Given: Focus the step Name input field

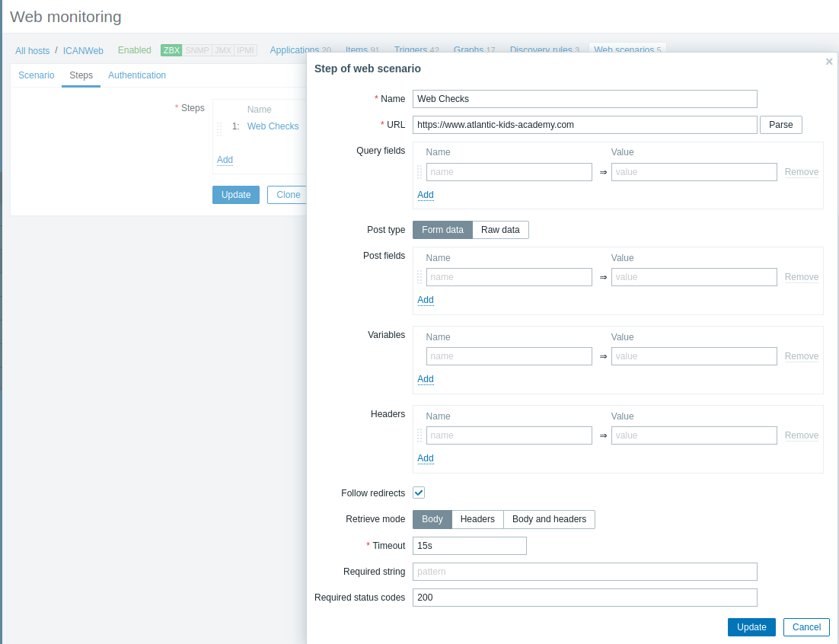Looking at the screenshot, I should (585, 99).
